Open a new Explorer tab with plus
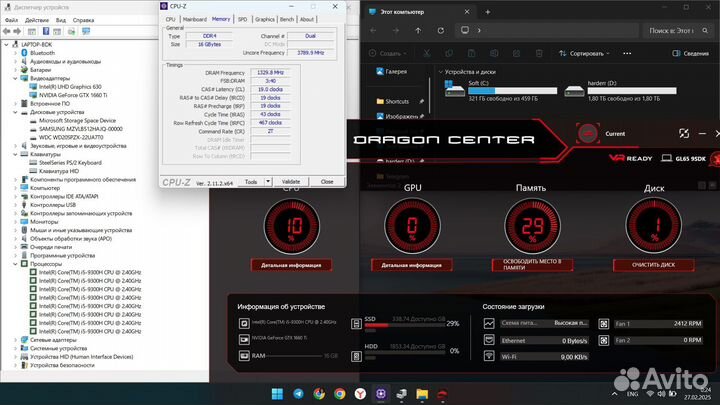This screenshot has height=405, width=720. (x=488, y=12)
